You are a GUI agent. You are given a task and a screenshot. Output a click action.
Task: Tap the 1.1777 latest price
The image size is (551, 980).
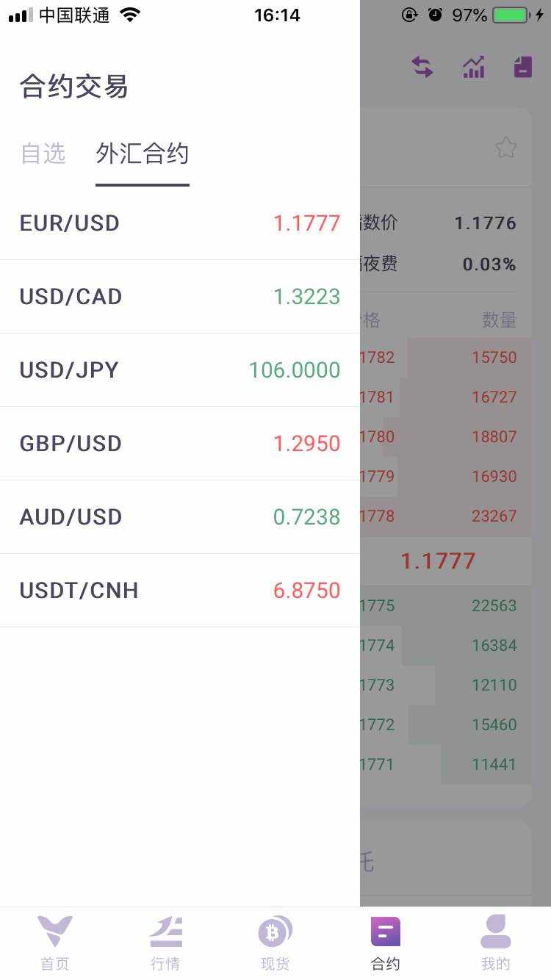[438, 561]
